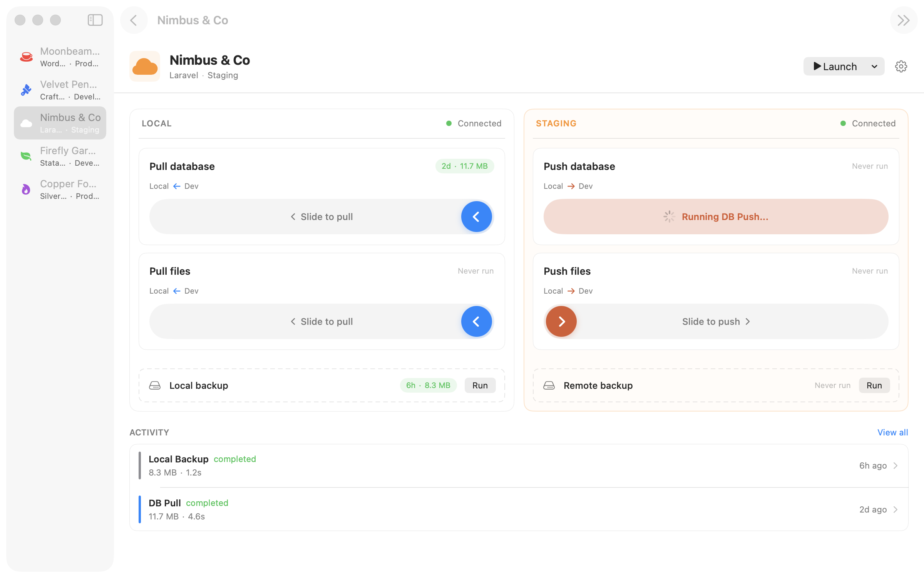Select Copper Fo project in sidebar
924x578 pixels.
[60, 189]
